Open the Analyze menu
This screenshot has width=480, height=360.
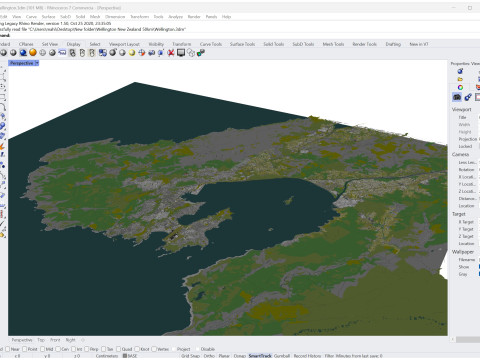click(x=175, y=17)
